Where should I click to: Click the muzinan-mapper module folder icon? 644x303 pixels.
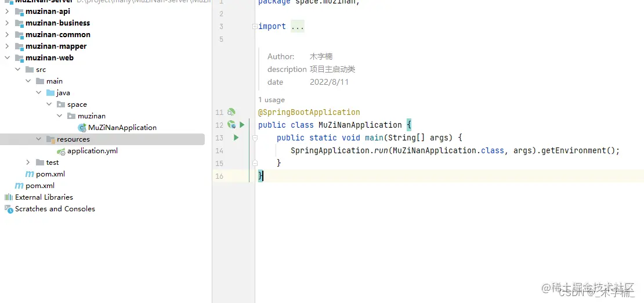(x=19, y=46)
